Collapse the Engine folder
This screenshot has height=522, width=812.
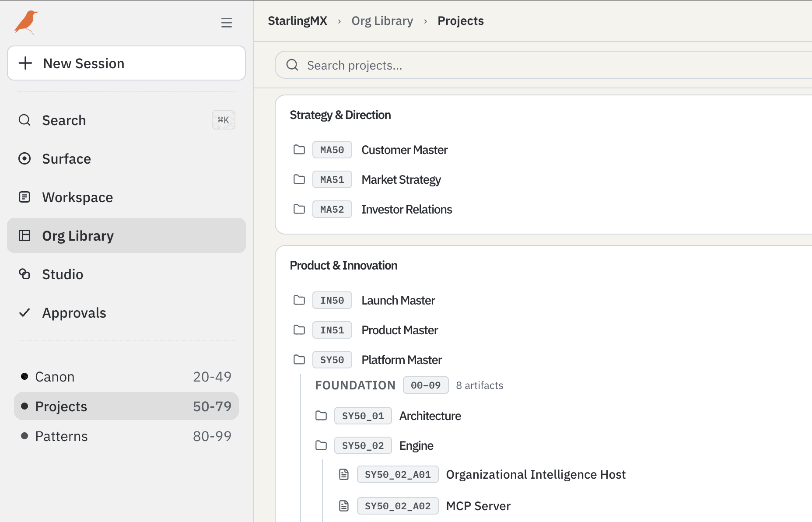321,445
